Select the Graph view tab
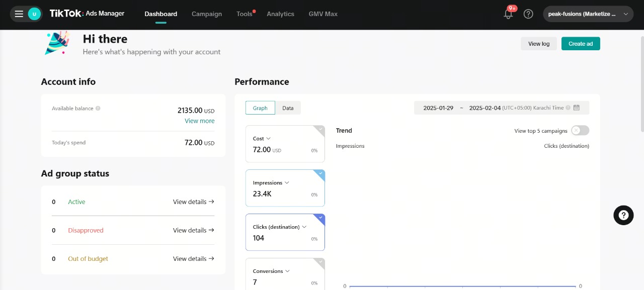This screenshot has height=290, width=644. [x=260, y=108]
